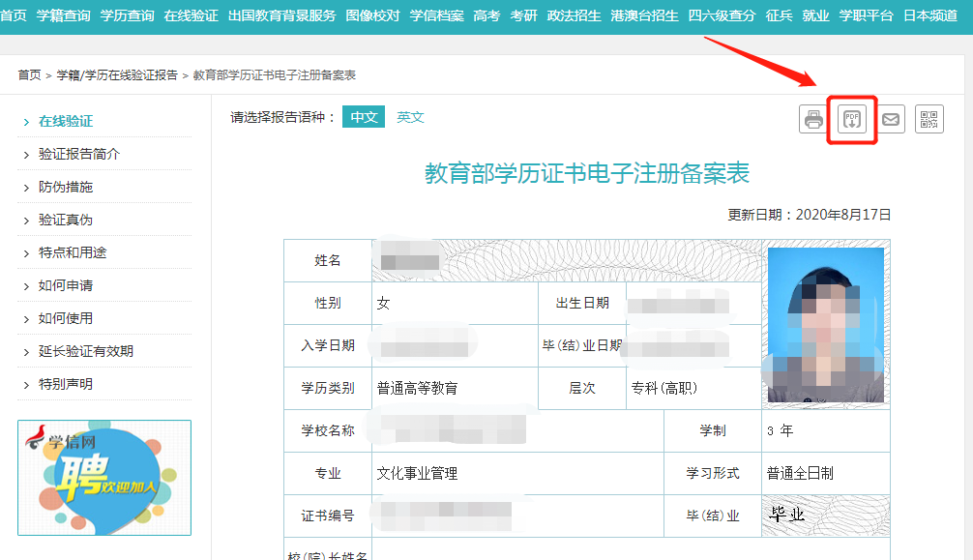The height and width of the screenshot is (560, 973).
Task: Open 学职平台 navigation item
Action: click(867, 15)
